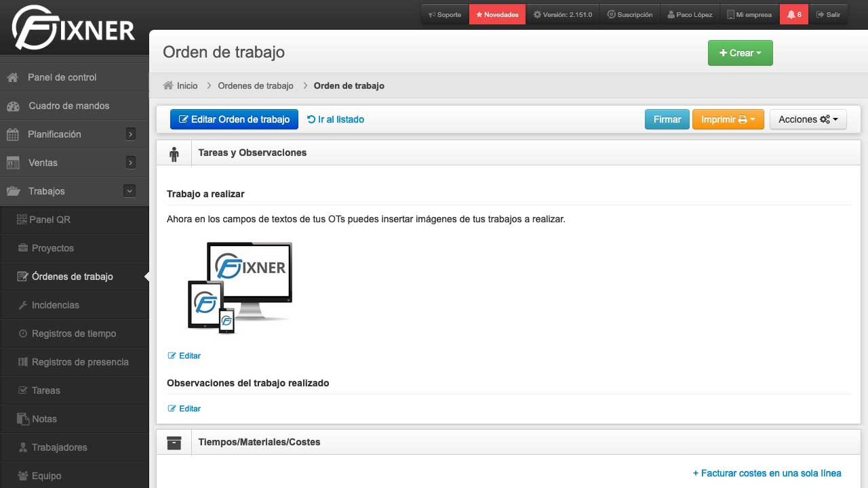The height and width of the screenshot is (488, 868).
Task: Click the Tareas checkbox icon in sidebar
Action: point(22,390)
